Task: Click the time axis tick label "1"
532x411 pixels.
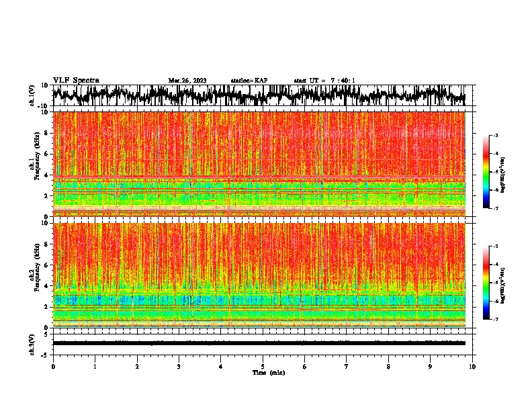Action: click(x=95, y=367)
